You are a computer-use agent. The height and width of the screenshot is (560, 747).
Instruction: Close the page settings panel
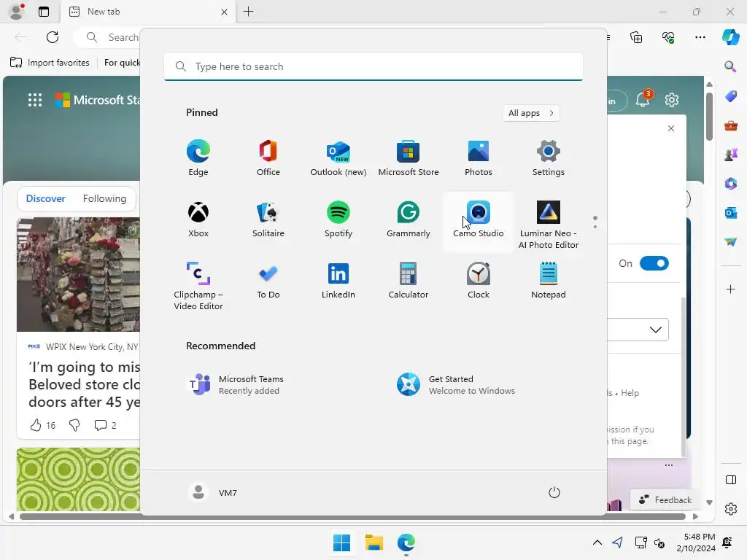[671, 128]
